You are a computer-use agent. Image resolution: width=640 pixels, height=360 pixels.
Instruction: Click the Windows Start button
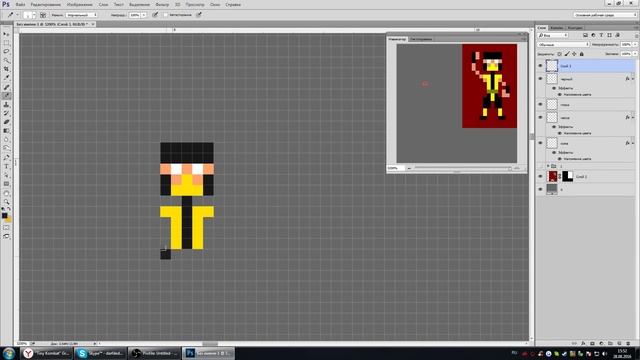[x=9, y=353]
